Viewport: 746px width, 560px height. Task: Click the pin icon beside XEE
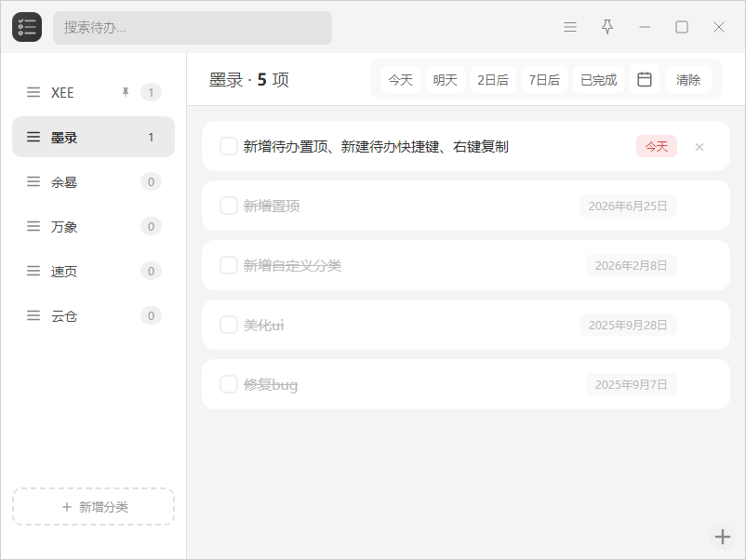pyautogui.click(x=126, y=92)
